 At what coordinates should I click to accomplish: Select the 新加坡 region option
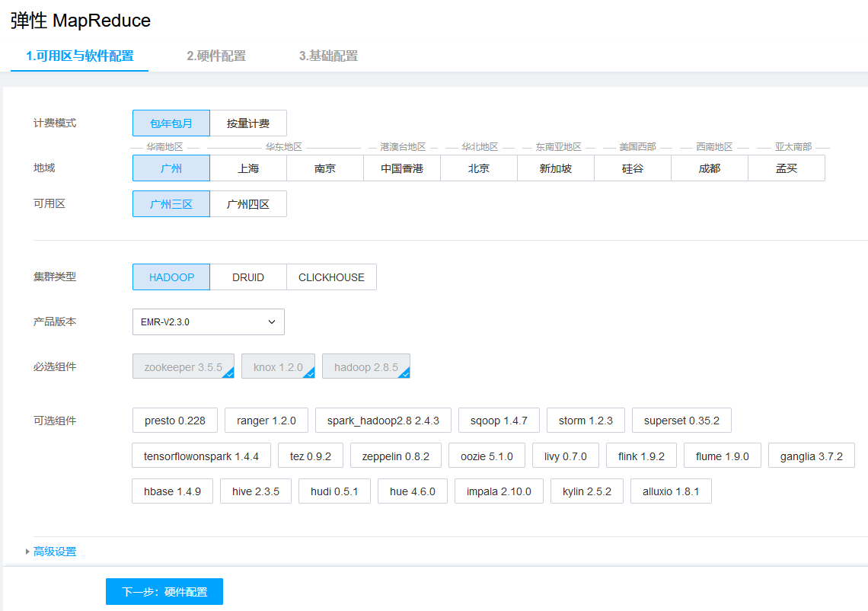tap(556, 168)
